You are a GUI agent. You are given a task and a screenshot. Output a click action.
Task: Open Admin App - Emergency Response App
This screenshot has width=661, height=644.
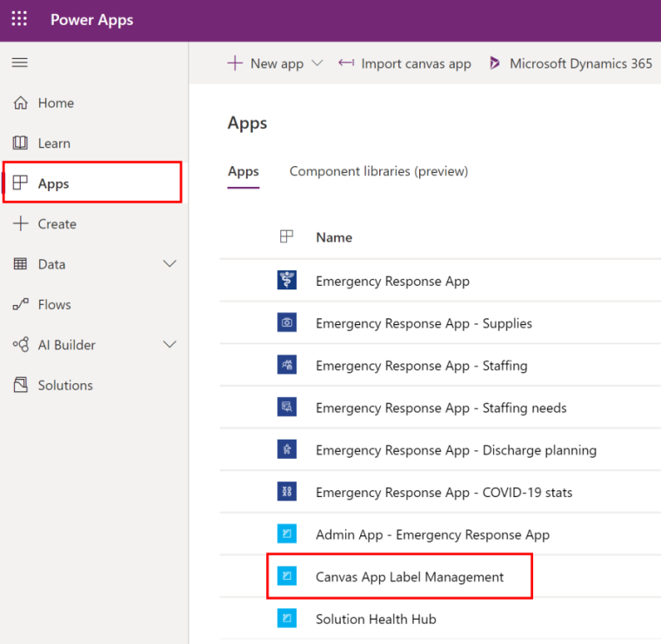[432, 534]
